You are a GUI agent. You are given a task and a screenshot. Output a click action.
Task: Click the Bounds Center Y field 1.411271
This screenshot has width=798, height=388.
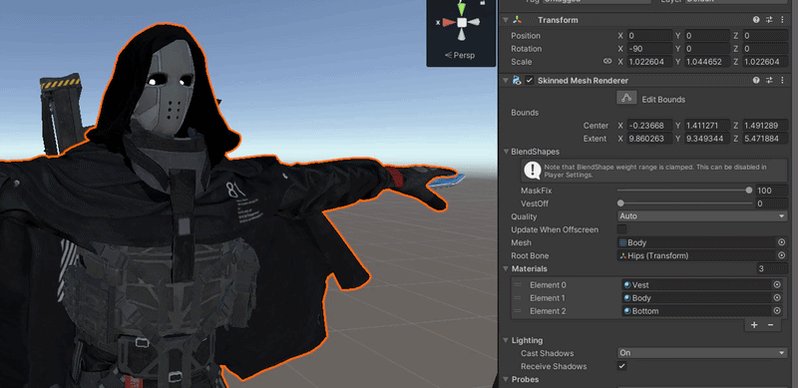coord(707,125)
